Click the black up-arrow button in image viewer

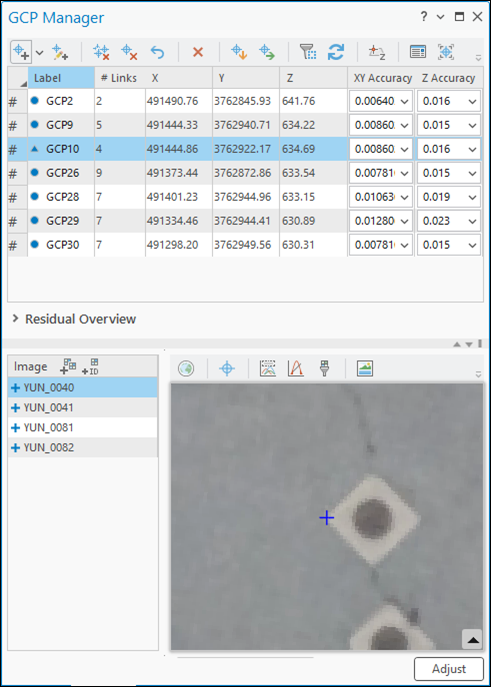click(x=472, y=640)
